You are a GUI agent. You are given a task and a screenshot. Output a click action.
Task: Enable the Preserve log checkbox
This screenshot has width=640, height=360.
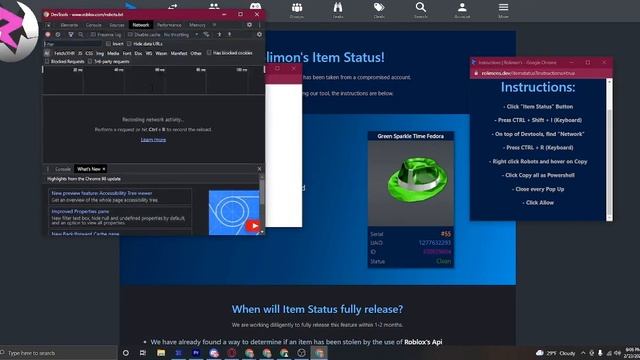click(93, 35)
